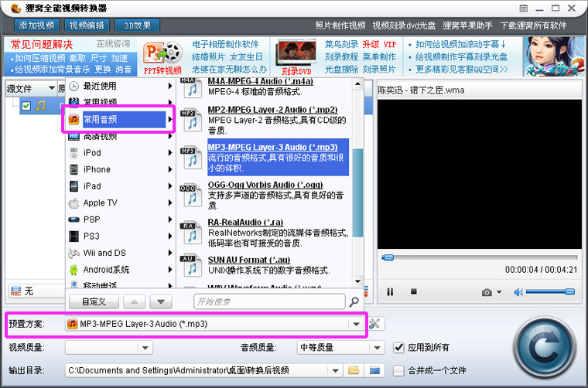Click the 添加视频 button
Viewport: 588px width, 388px height.
click(37, 26)
